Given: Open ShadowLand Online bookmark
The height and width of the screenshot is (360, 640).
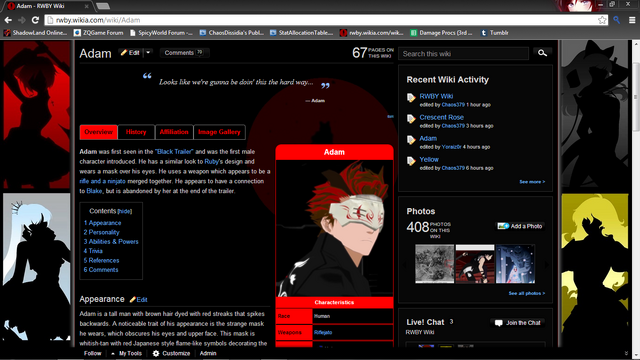Looking at the screenshot, I should pyautogui.click(x=35, y=33).
